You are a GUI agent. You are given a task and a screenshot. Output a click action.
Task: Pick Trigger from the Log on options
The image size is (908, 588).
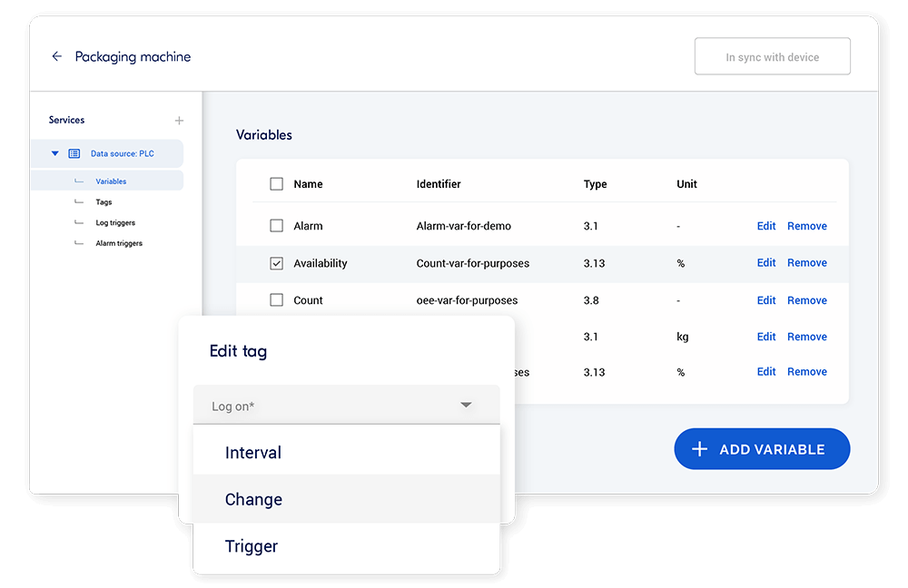click(252, 546)
